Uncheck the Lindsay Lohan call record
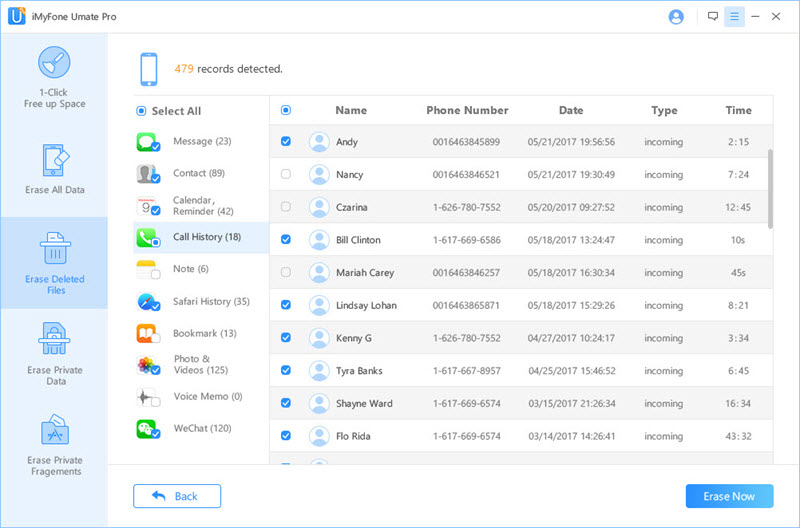This screenshot has width=800, height=528. click(x=286, y=305)
